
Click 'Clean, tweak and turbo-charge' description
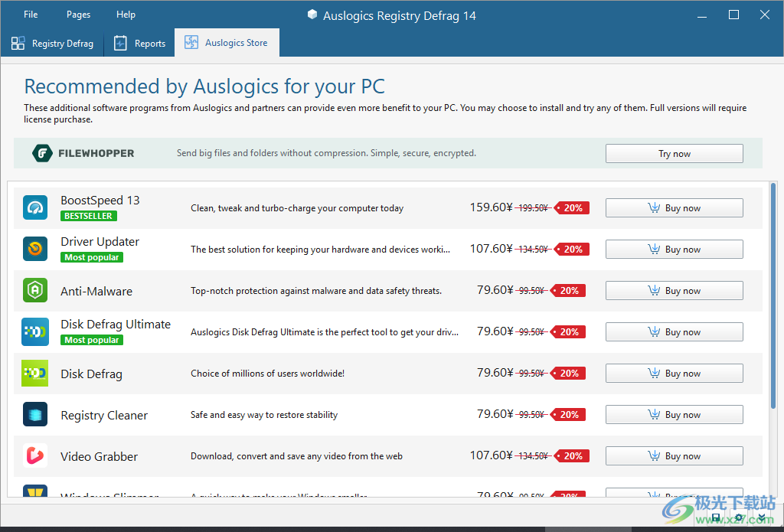tap(297, 208)
